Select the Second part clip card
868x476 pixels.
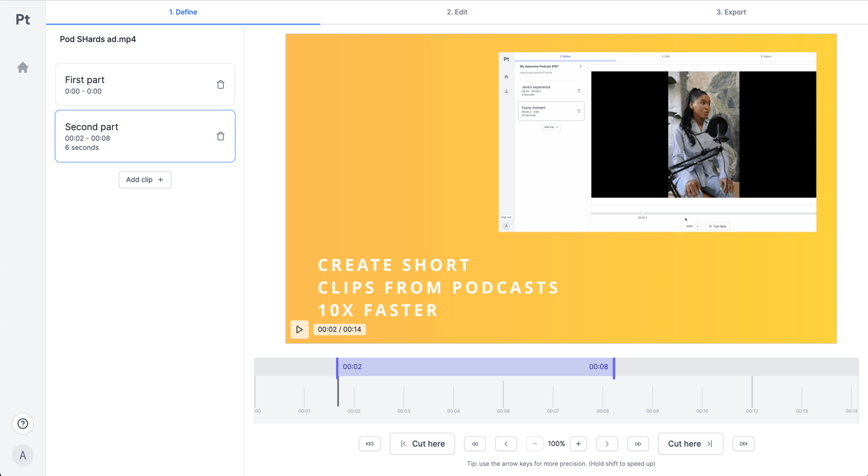tap(145, 136)
